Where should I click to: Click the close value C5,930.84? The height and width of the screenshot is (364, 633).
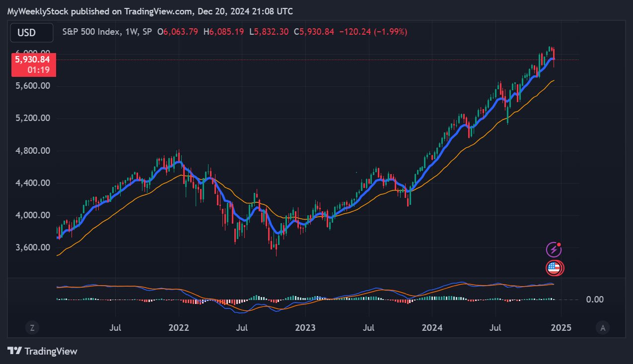pos(314,32)
